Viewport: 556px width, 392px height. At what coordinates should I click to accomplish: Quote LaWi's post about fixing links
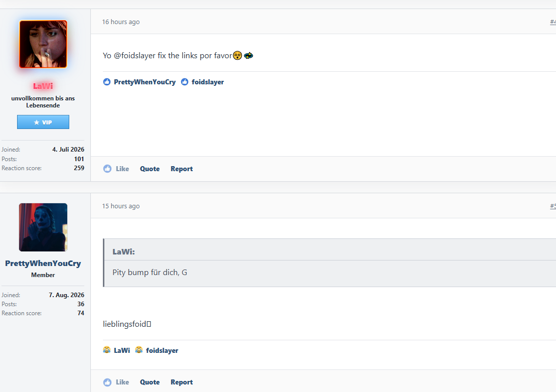coord(150,169)
